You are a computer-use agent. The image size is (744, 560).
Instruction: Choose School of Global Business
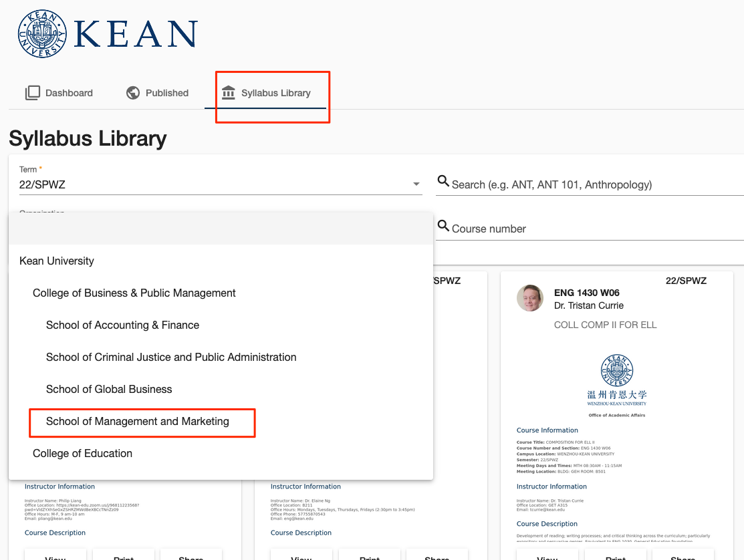pyautogui.click(x=221, y=390)
